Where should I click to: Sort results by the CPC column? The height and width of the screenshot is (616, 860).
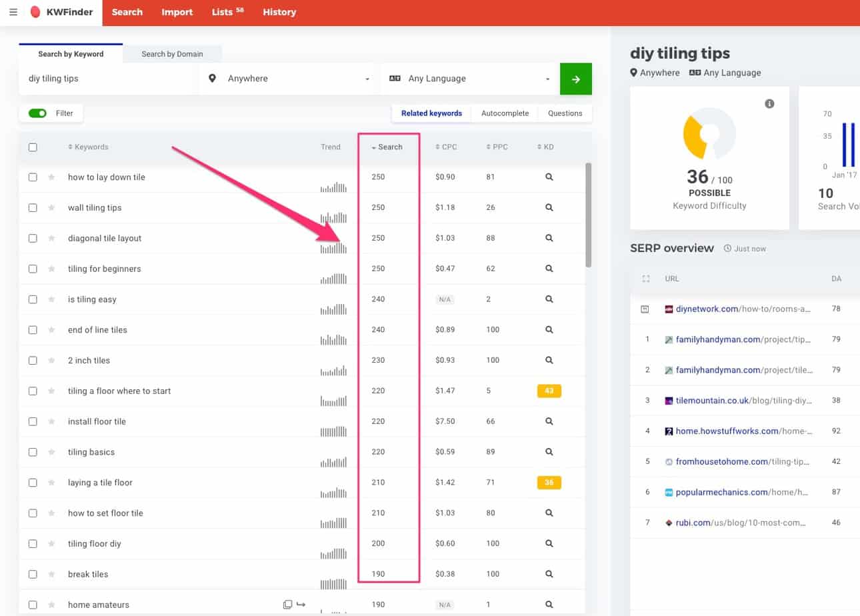click(x=445, y=146)
